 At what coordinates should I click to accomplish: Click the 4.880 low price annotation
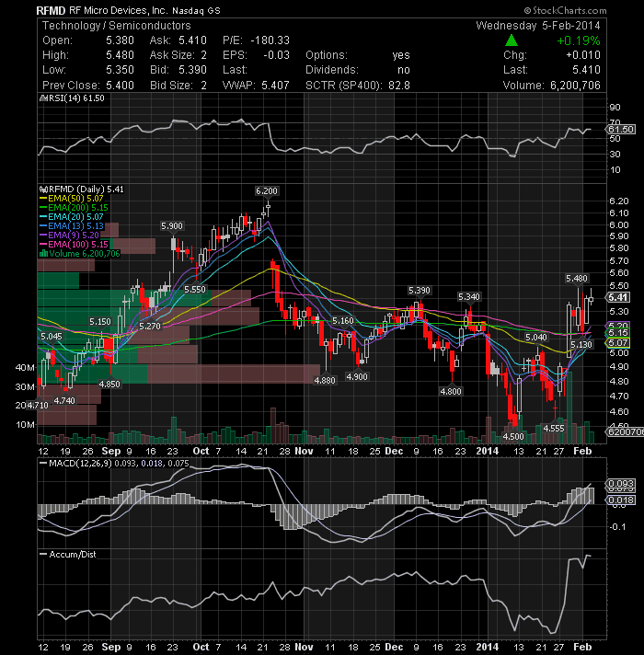pyautogui.click(x=325, y=381)
